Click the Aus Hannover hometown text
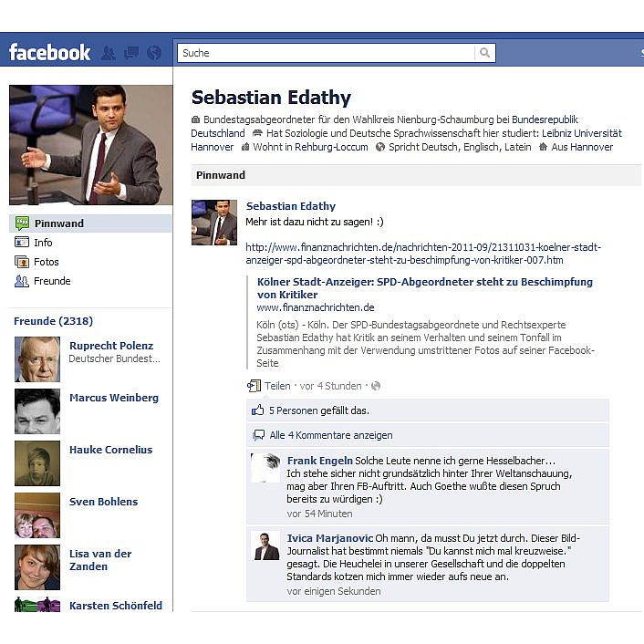The height and width of the screenshot is (644, 644). point(582,147)
